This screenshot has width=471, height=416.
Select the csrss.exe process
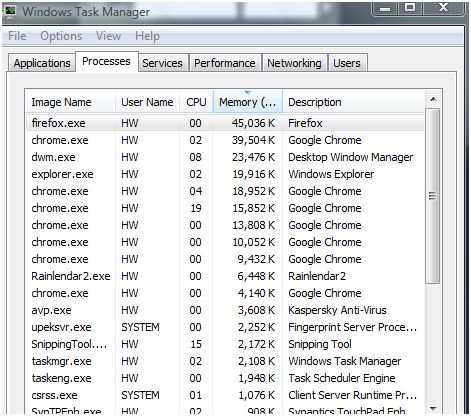(225, 395)
